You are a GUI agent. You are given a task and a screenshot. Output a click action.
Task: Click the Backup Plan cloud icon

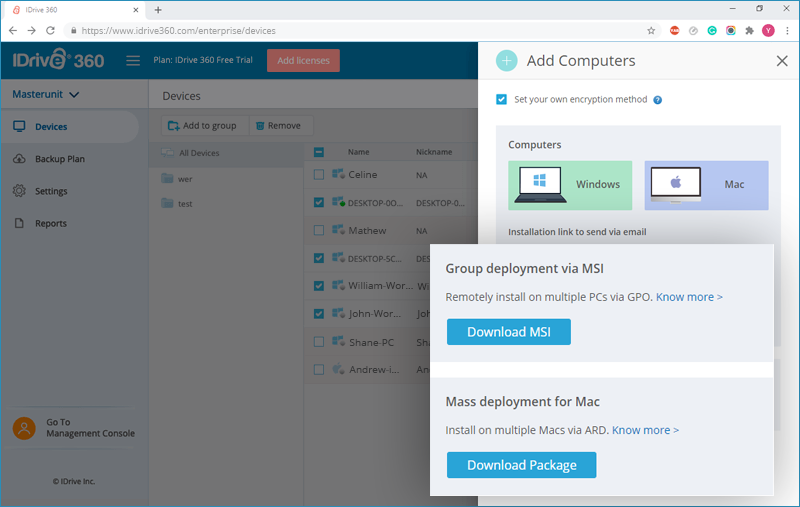19,159
